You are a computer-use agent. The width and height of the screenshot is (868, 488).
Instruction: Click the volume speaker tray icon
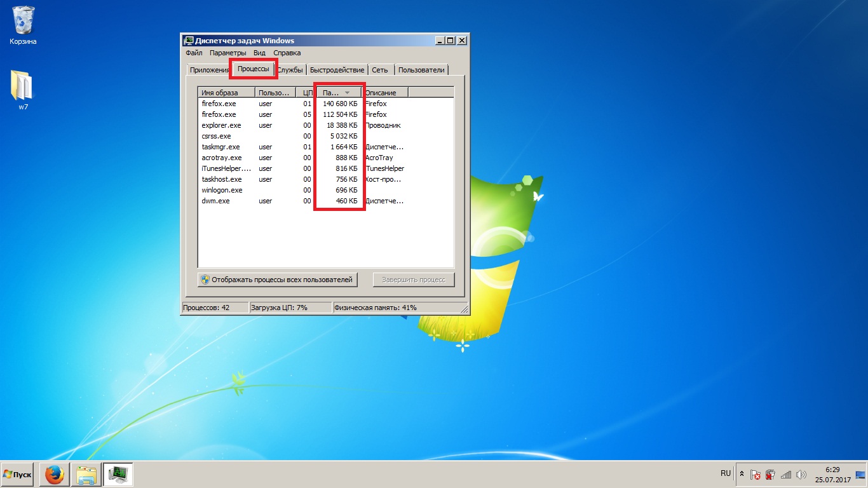801,475
